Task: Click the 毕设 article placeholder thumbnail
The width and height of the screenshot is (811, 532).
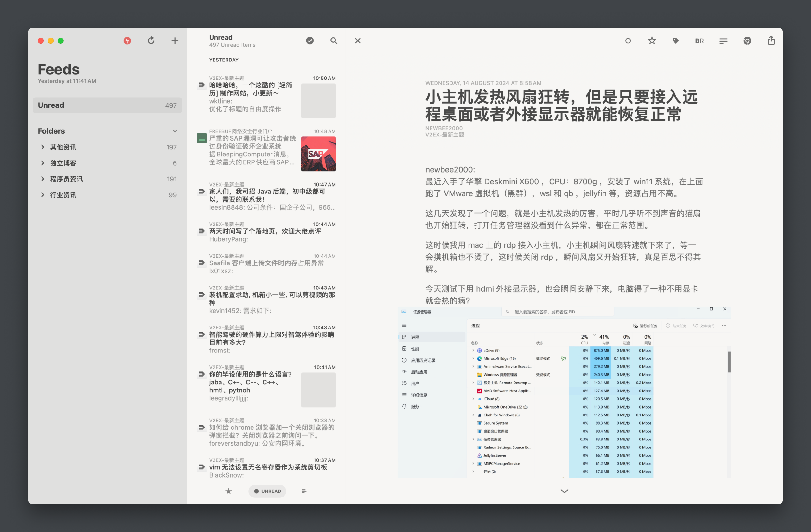Action: pos(318,390)
